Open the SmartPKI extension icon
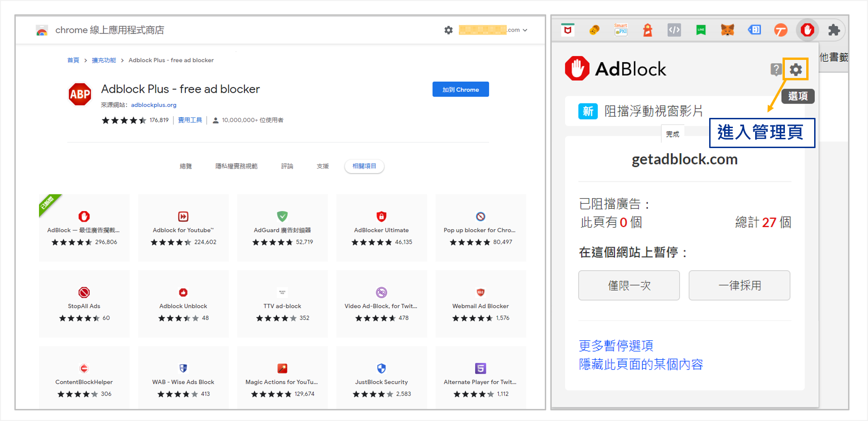This screenshot has height=421, width=868. pos(621,30)
